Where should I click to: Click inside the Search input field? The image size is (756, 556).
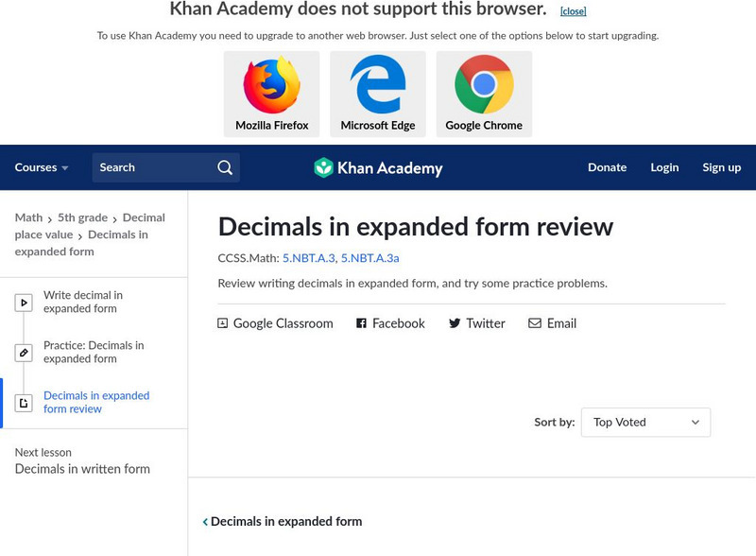point(151,167)
